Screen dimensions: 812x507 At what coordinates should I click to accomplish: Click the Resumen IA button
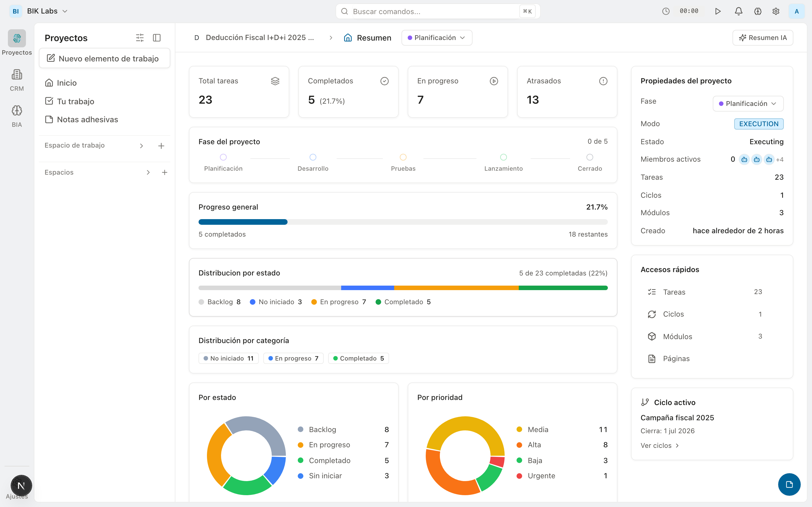pos(762,38)
